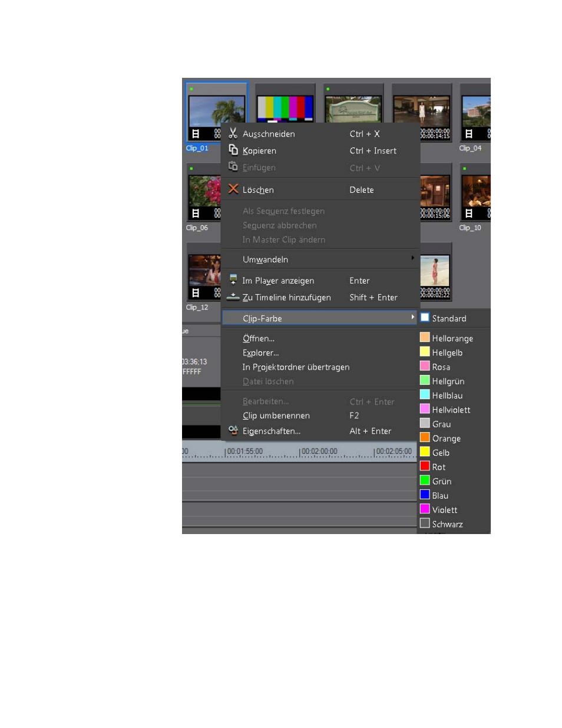This screenshot has width=562, height=728.
Task: Click the player icon beside Im Player anzeigen
Action: click(x=233, y=280)
